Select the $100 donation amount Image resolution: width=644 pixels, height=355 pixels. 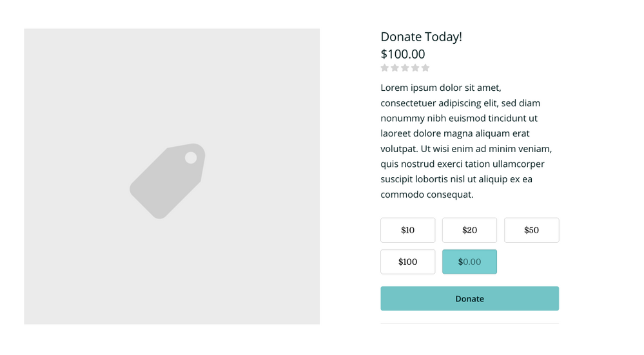(x=407, y=262)
